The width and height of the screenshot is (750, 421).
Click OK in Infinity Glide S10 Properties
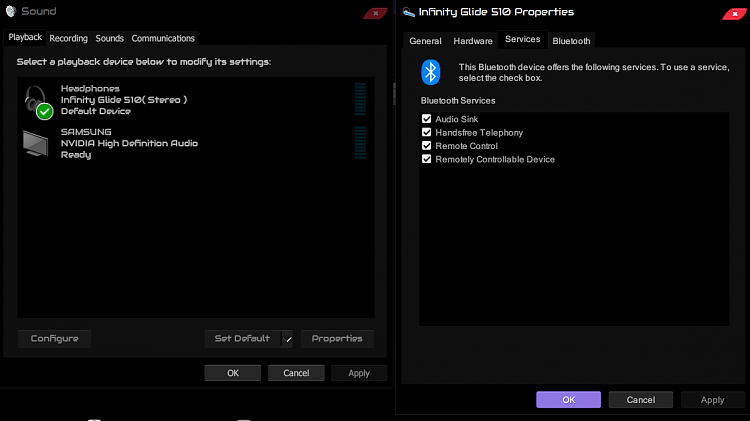point(568,399)
